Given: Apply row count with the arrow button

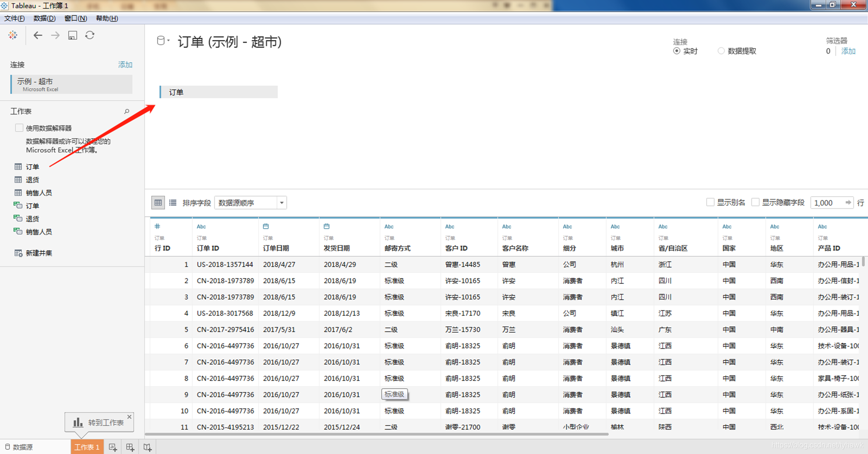Looking at the screenshot, I should click(x=848, y=203).
